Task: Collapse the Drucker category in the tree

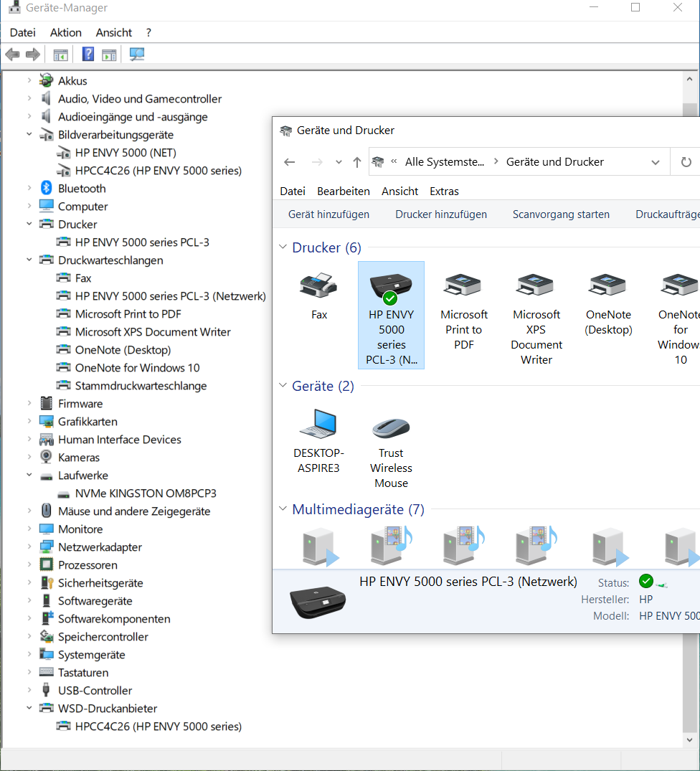Action: click(29, 224)
